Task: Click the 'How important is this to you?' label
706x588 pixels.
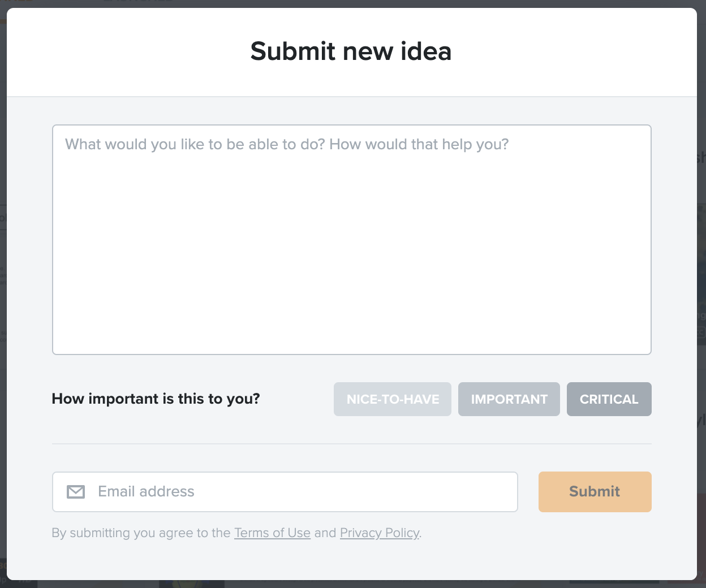Action: [156, 399]
